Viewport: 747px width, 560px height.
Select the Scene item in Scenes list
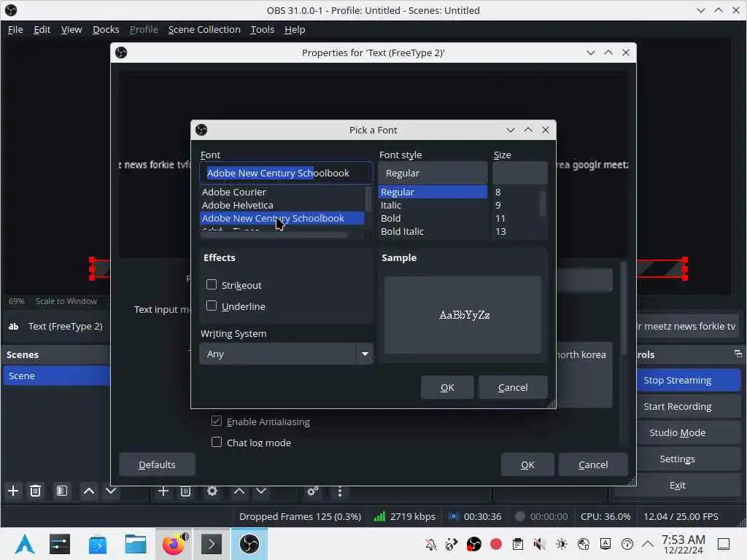[x=56, y=376]
